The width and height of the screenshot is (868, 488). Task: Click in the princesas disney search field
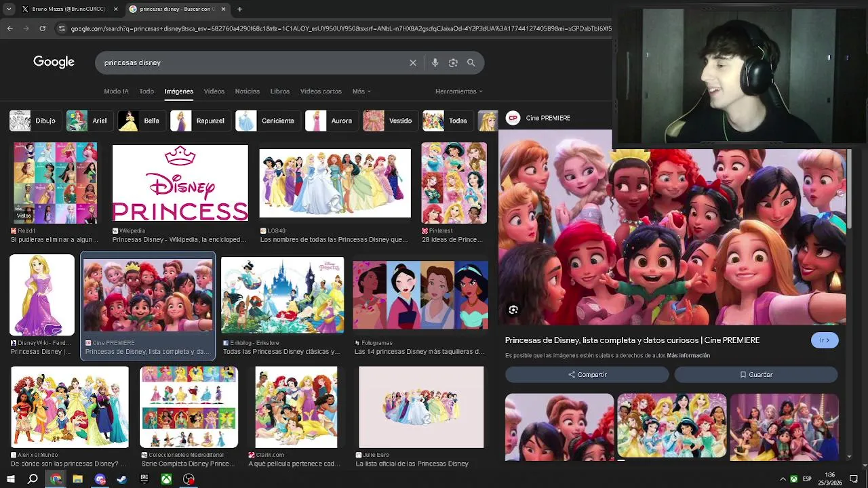coord(251,62)
